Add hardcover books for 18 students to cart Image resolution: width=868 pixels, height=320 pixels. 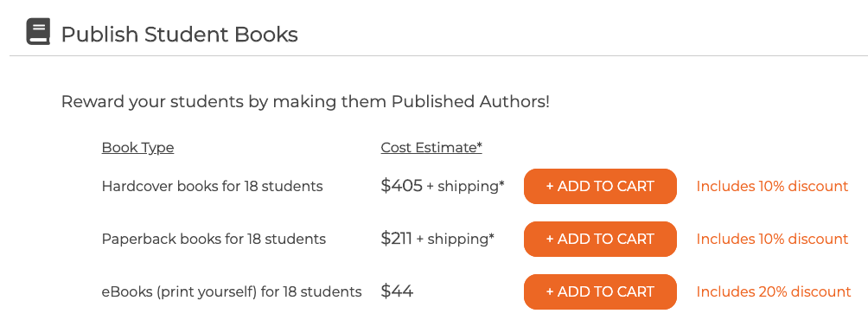pyautogui.click(x=600, y=187)
